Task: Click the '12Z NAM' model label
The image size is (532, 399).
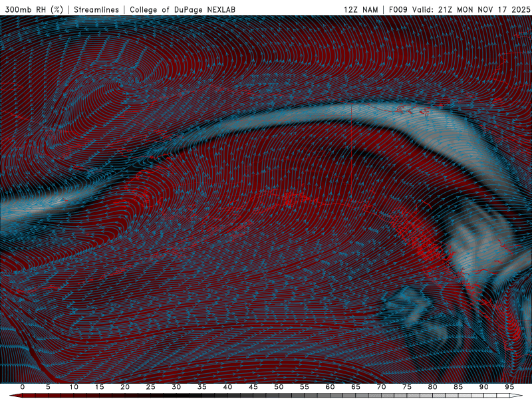Action: click(361, 9)
